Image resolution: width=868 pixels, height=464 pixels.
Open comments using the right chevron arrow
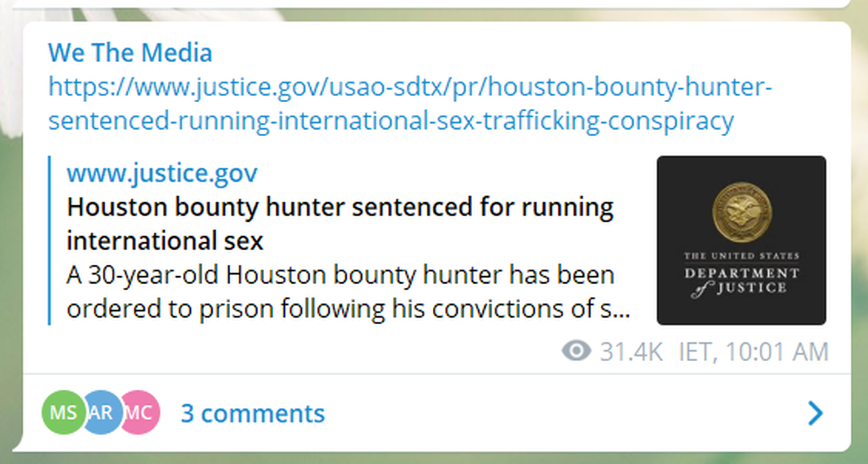815,413
